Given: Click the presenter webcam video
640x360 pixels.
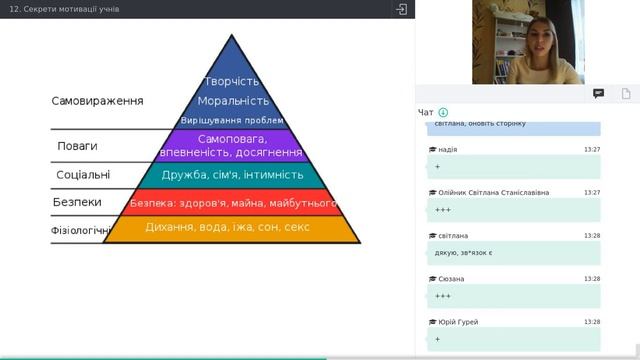Looking at the screenshot, I should 528,42.
